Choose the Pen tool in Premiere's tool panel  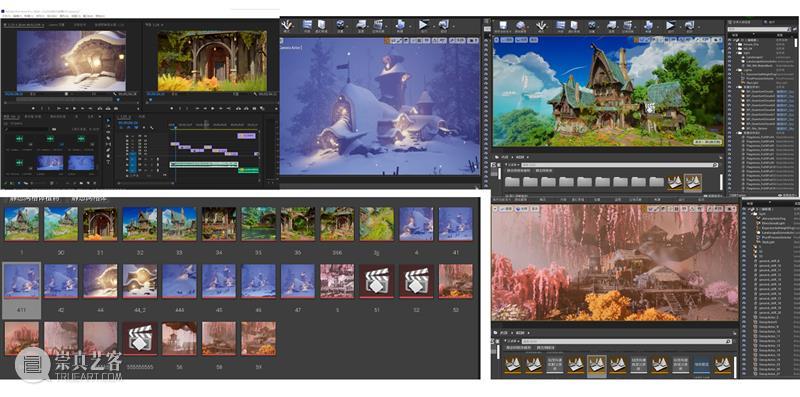108,150
